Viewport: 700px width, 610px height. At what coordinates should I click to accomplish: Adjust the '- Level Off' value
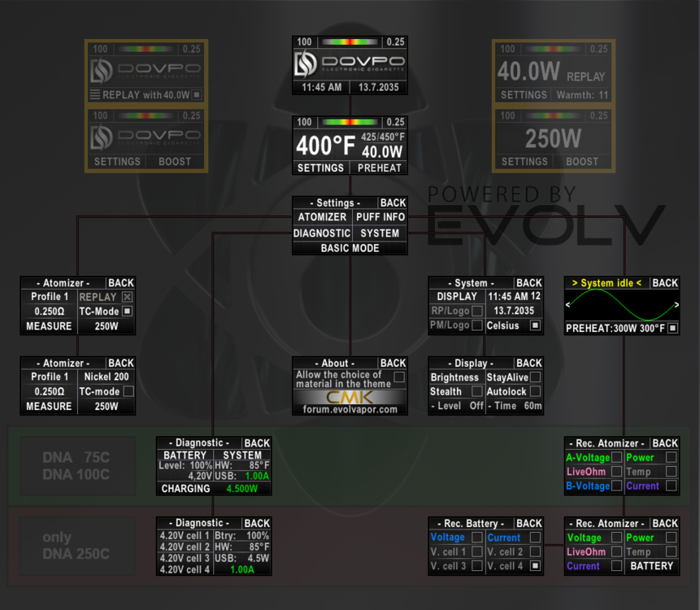(x=457, y=406)
